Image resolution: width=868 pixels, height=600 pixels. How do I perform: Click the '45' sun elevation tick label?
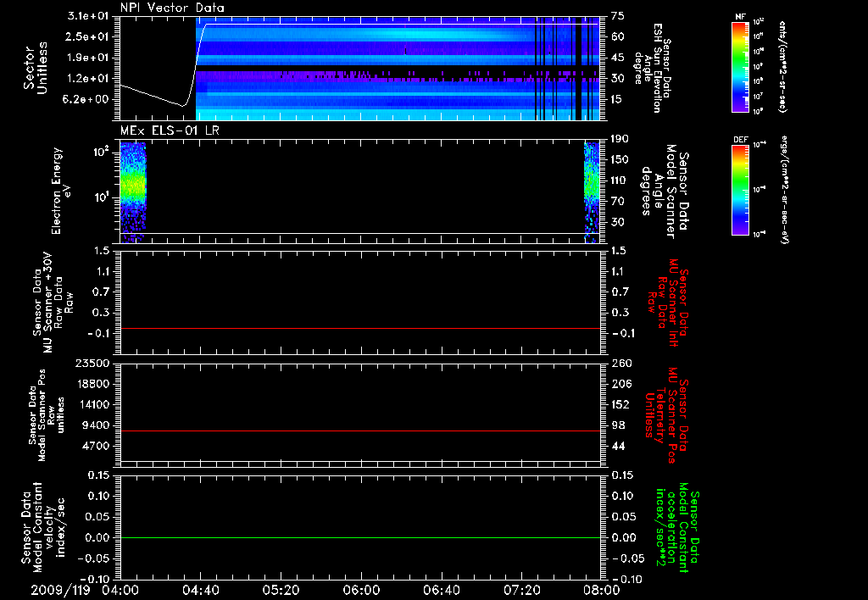click(x=618, y=58)
